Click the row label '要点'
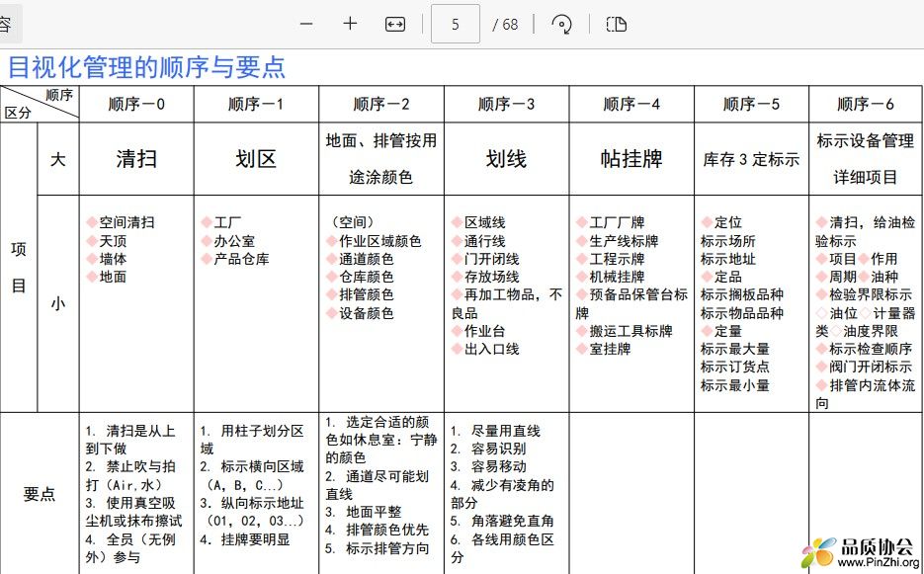924x574 pixels. pyautogui.click(x=40, y=494)
